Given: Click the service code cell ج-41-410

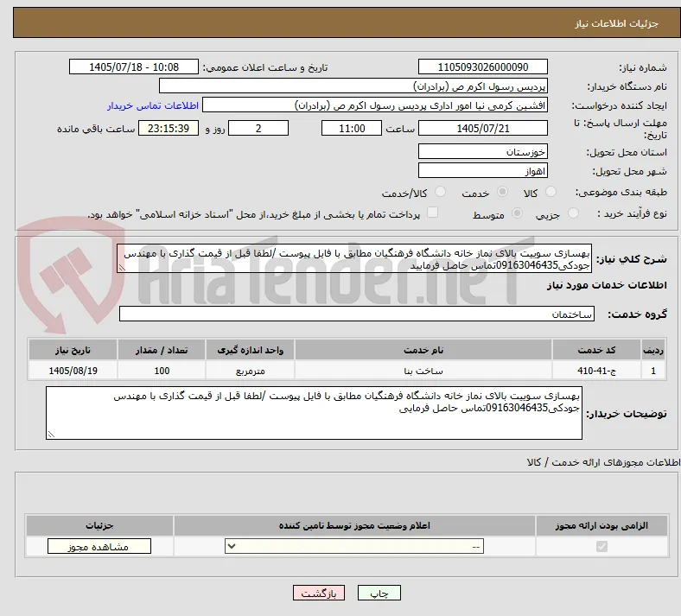Looking at the screenshot, I should click(x=597, y=371).
